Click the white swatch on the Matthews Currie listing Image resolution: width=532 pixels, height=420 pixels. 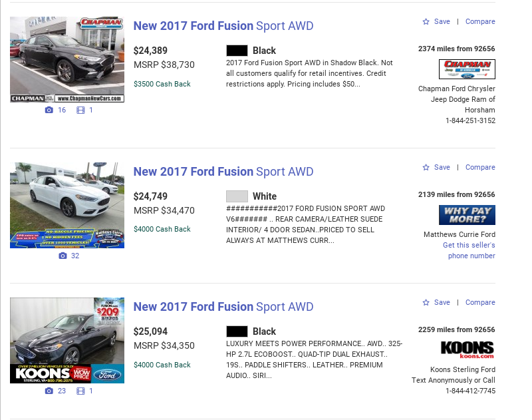pos(237,196)
